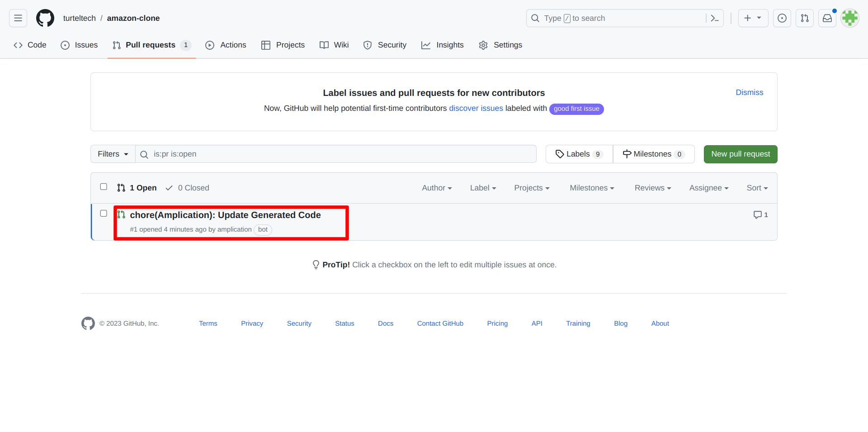Click the issues circle icon near the plus menu
Image resolution: width=868 pixels, height=432 pixels.
click(782, 18)
